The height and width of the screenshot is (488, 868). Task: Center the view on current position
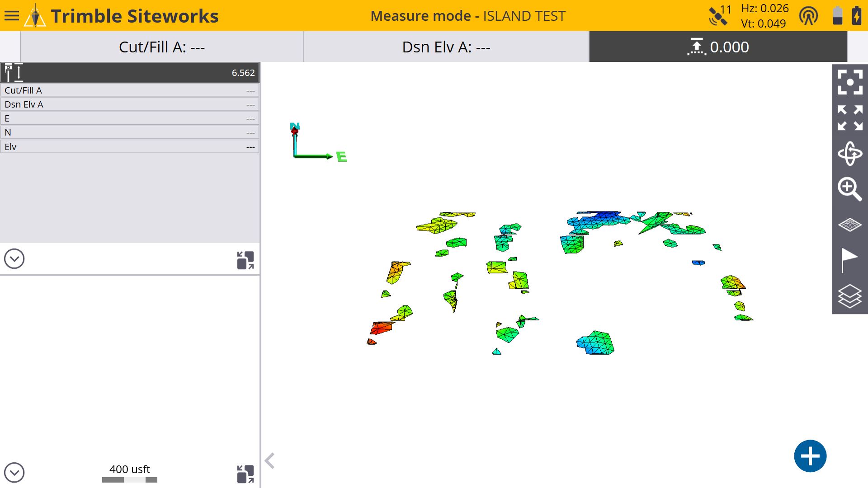click(850, 82)
